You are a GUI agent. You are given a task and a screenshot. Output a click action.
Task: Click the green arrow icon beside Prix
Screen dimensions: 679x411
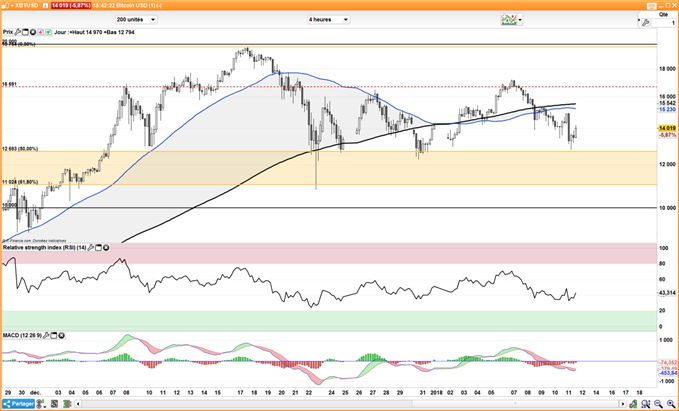[48, 32]
